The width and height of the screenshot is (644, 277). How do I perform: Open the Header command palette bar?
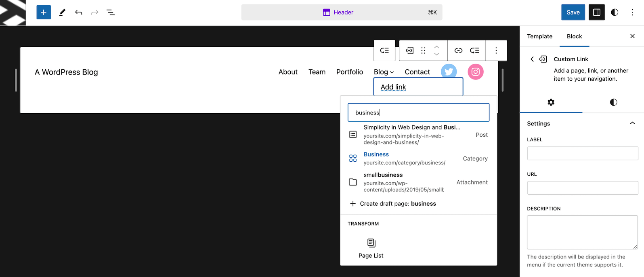(342, 12)
